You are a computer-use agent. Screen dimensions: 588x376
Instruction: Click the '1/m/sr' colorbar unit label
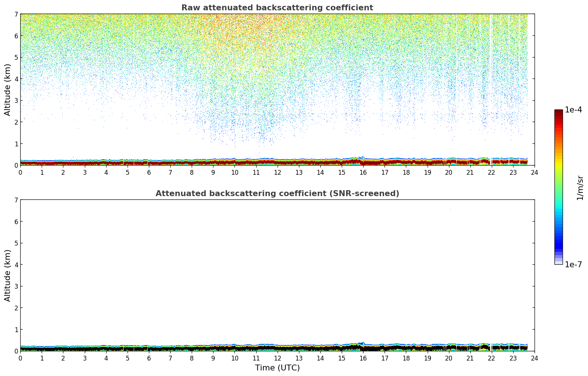click(x=580, y=187)
